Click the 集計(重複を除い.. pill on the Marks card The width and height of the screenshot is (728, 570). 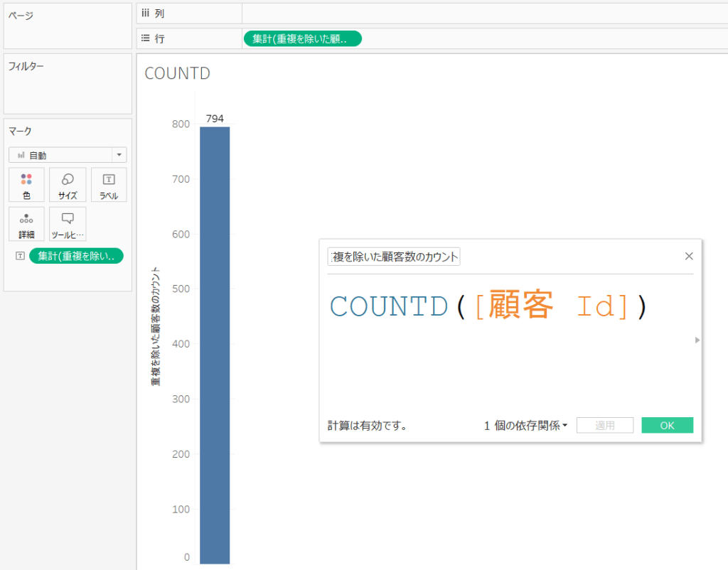[x=77, y=256]
